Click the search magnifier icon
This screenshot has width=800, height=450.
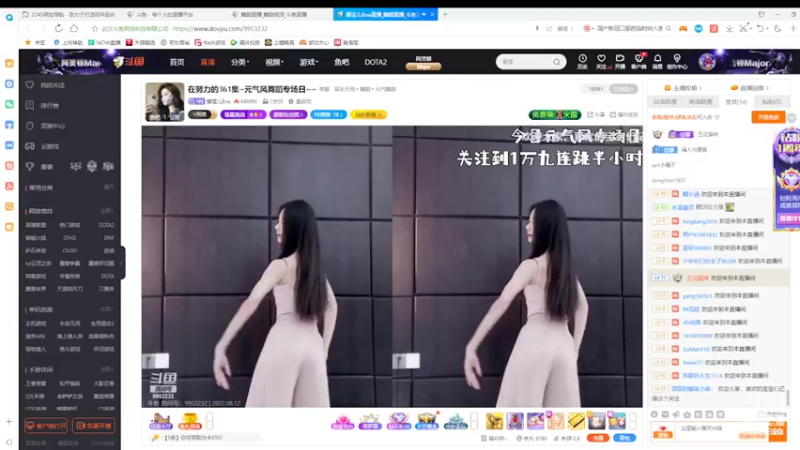coord(556,62)
